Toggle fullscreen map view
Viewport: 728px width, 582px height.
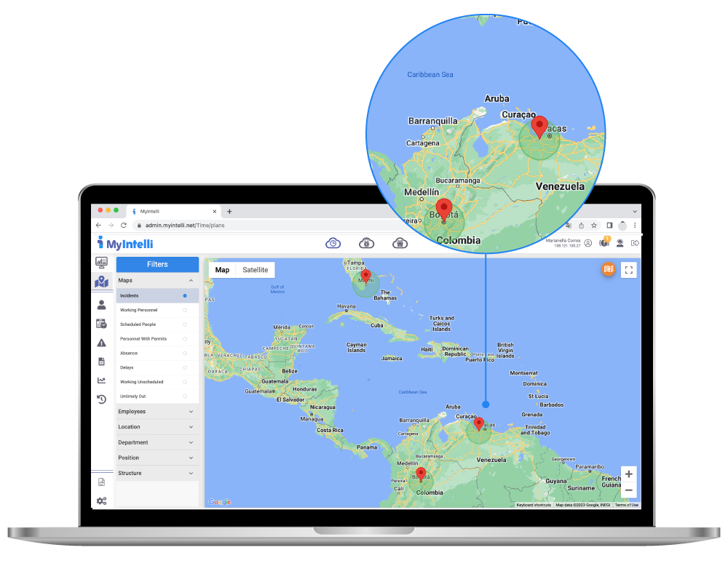click(x=629, y=270)
